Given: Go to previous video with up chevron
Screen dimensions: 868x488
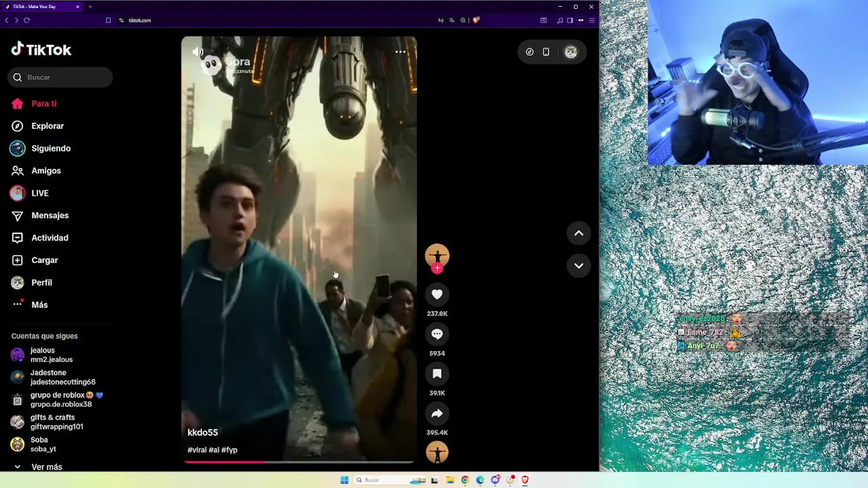Looking at the screenshot, I should click(578, 233).
